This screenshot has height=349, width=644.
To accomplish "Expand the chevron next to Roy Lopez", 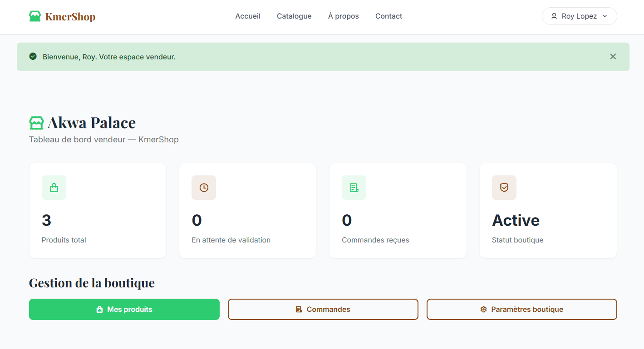I will (x=605, y=16).
